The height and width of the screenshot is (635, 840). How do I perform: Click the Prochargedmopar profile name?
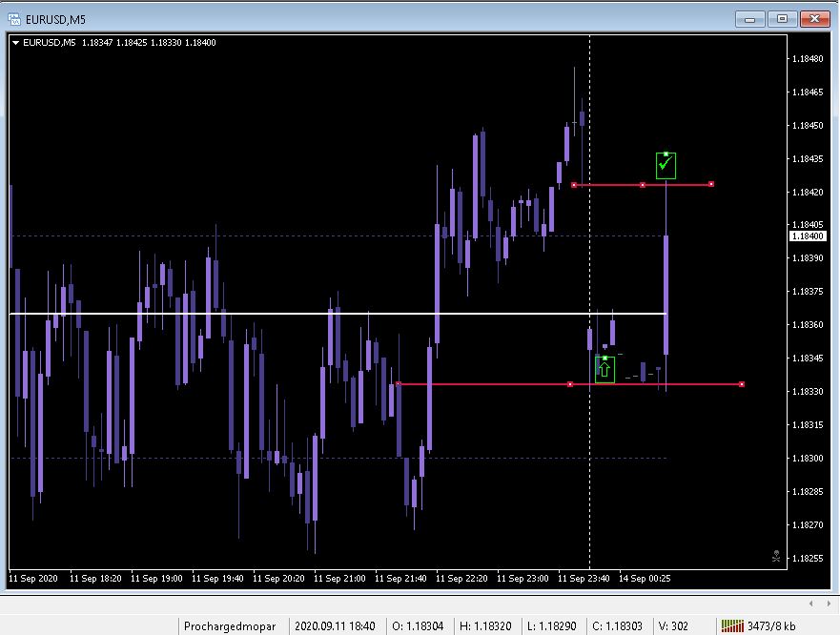coord(229,625)
